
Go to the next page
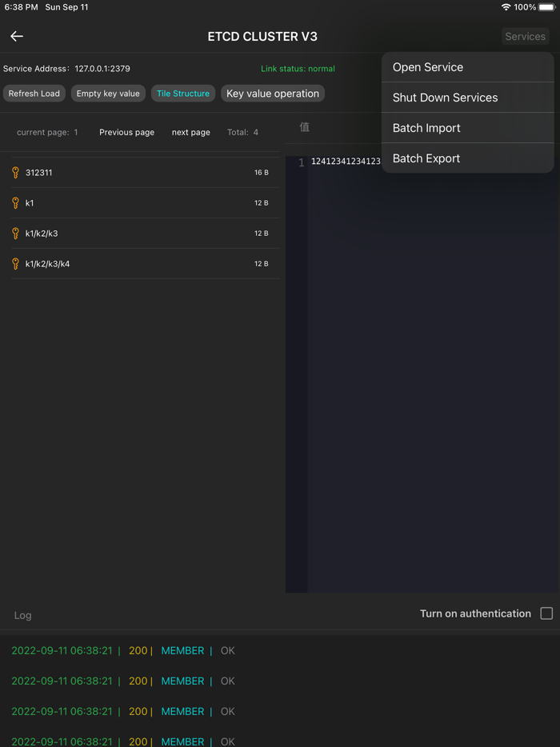pyautogui.click(x=191, y=133)
